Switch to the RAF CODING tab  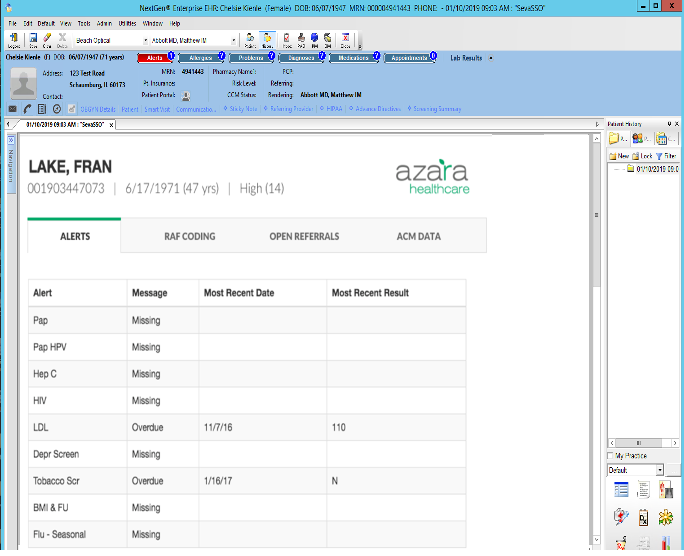pyautogui.click(x=190, y=236)
